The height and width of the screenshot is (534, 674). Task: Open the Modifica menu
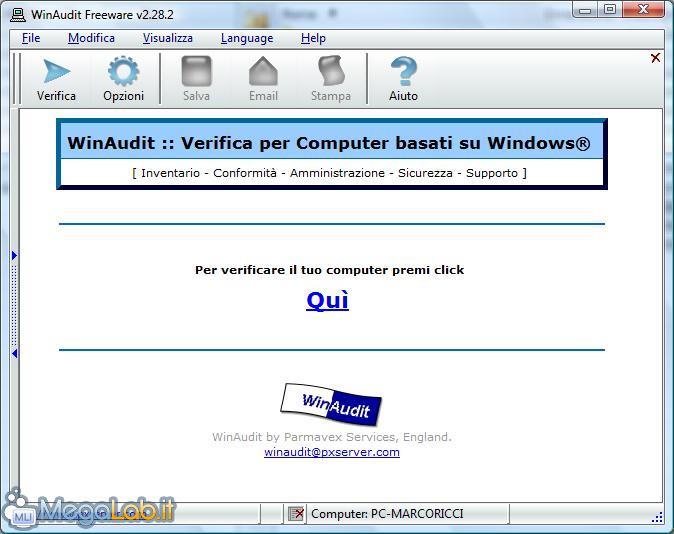click(91, 38)
